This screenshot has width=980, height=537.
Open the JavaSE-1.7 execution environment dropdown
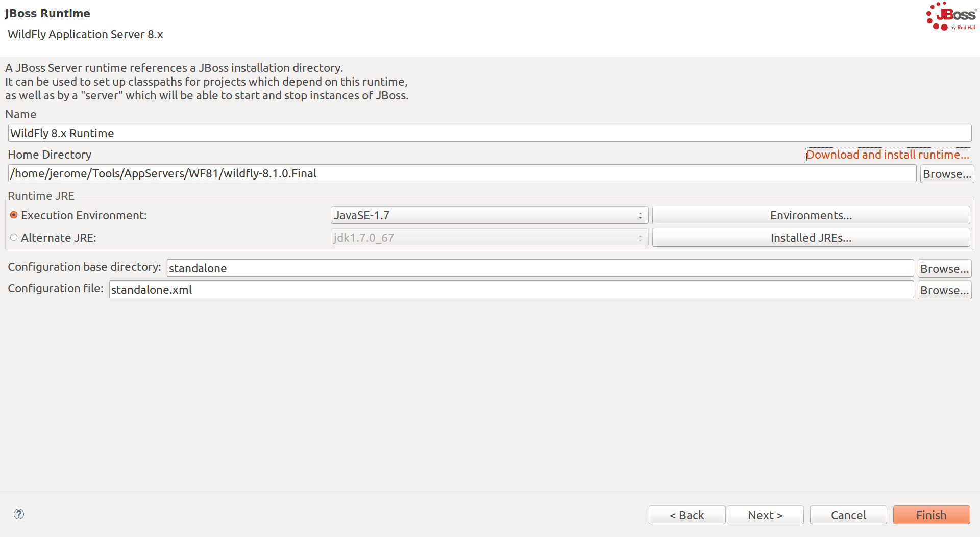[489, 215]
